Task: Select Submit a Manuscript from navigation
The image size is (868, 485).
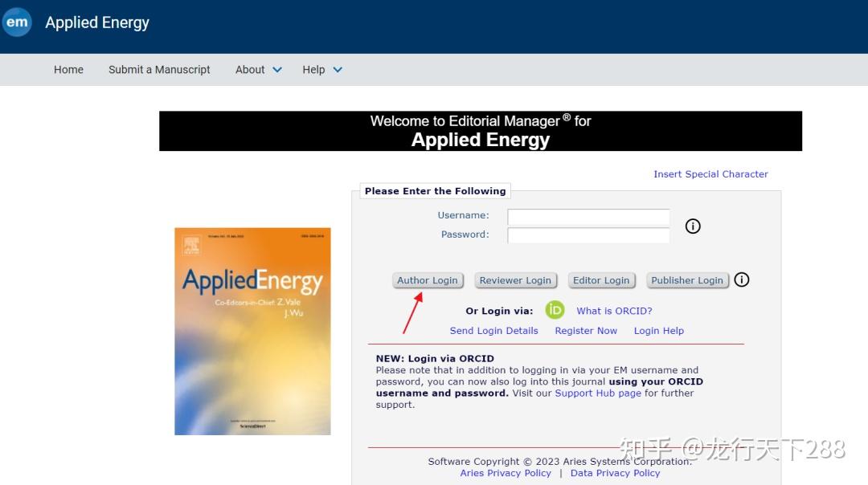Action: coord(158,70)
